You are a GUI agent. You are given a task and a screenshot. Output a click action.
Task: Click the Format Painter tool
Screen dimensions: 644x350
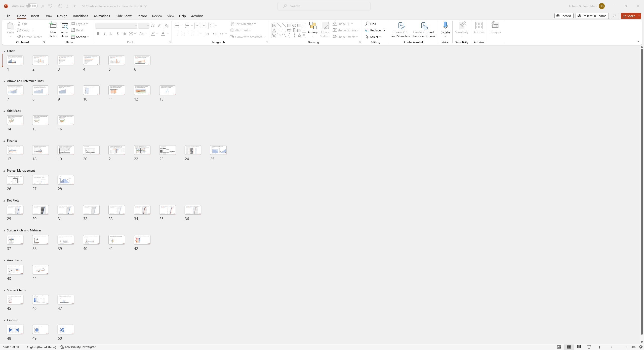[30, 37]
